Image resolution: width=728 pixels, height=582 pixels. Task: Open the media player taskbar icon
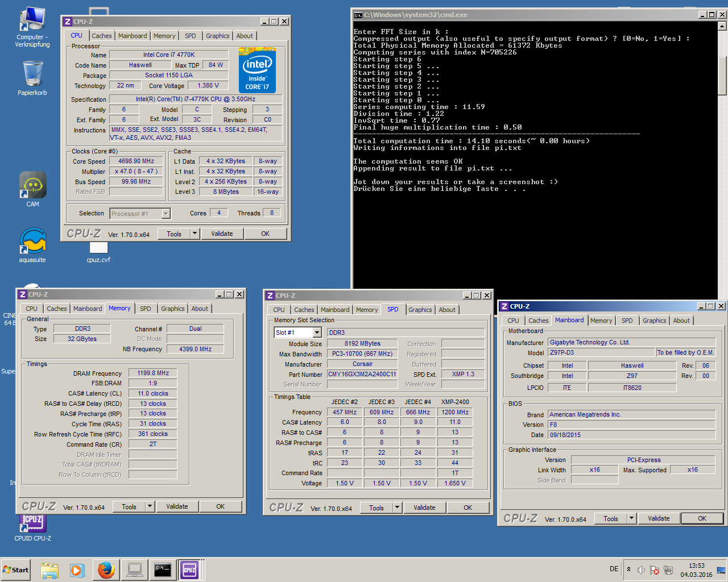point(77,570)
